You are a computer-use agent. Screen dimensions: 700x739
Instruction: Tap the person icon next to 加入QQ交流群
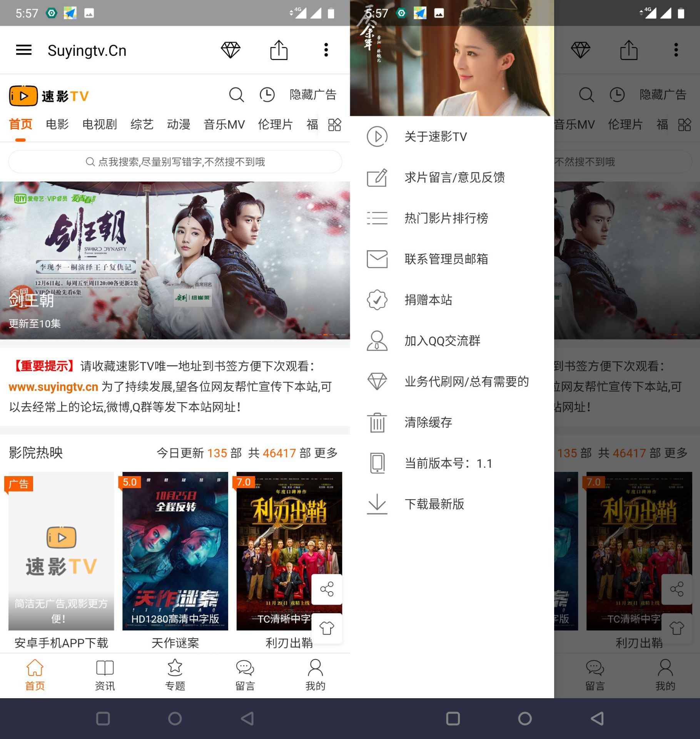tap(377, 341)
